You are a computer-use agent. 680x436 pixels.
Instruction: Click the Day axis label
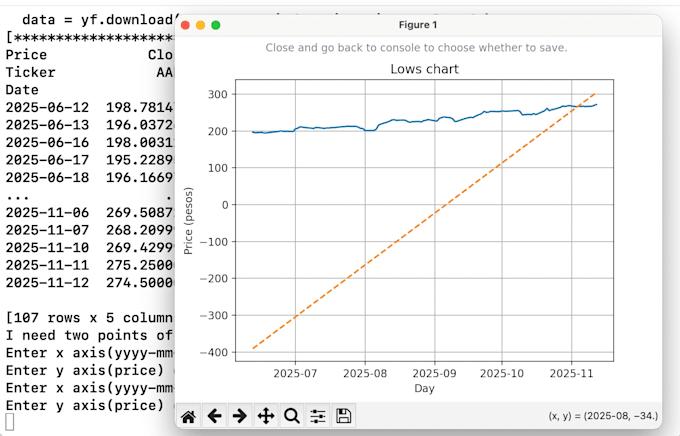(x=425, y=388)
